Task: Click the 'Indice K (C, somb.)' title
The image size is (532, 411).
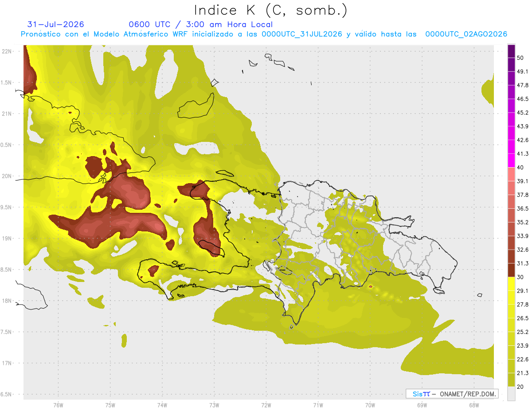Action: 271,10
